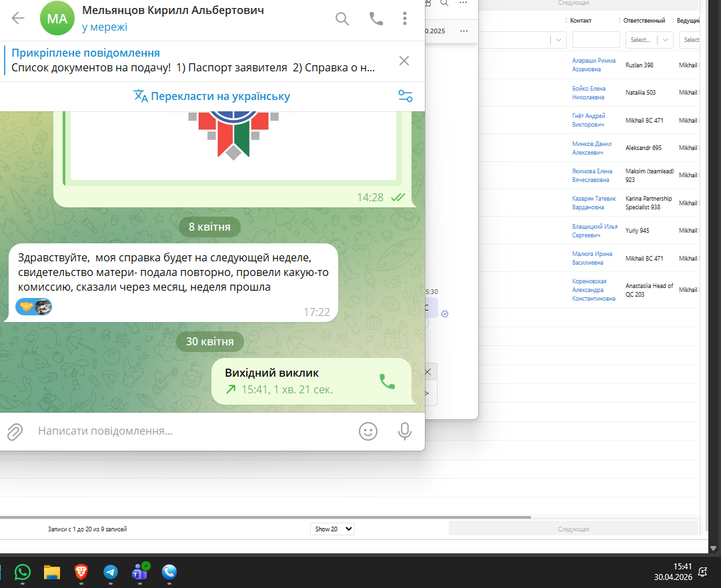The height and width of the screenshot is (588, 721).
Task: Open contact Бойко Елена Николаевна
Action: tap(588, 93)
